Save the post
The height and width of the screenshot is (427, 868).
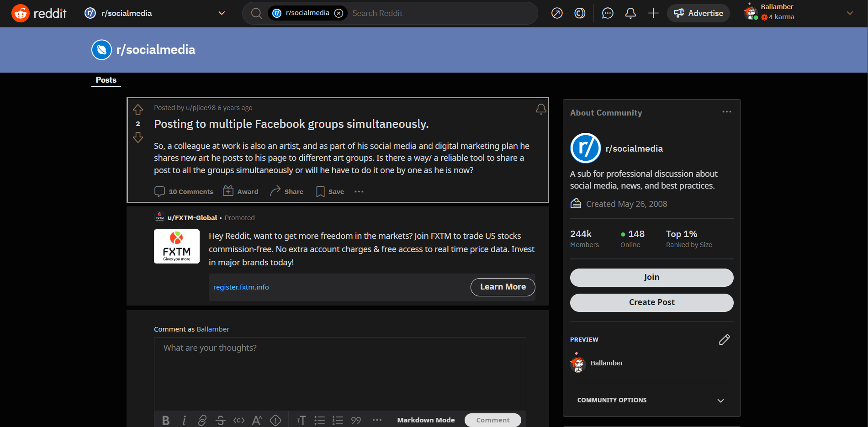click(x=330, y=192)
